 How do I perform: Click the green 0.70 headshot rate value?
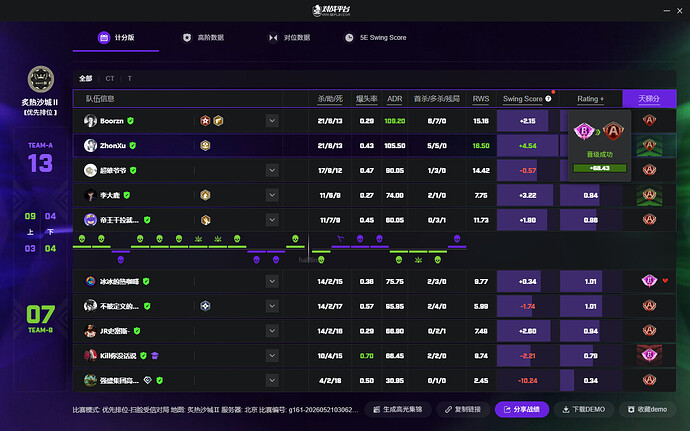pyautogui.click(x=367, y=356)
